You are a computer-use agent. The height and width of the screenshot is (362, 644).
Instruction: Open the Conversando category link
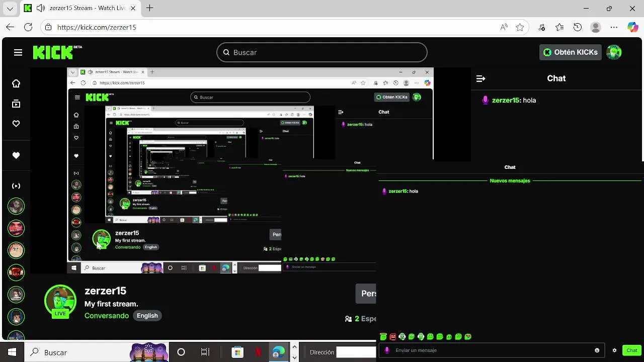coord(107,316)
